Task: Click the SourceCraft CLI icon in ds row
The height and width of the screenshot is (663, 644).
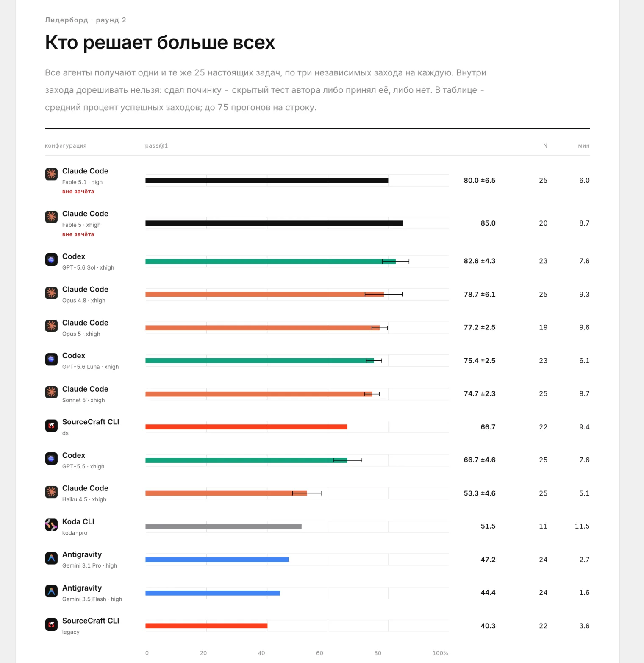Action: (51, 425)
